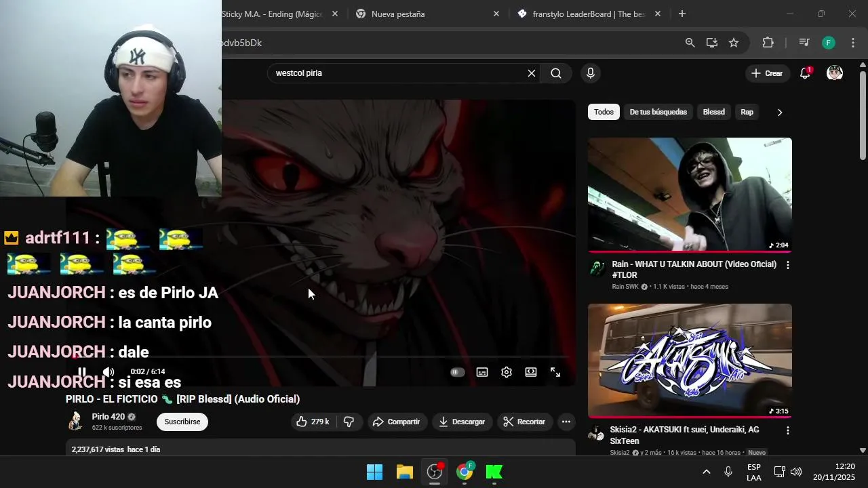Open options menu for Skisia2 AKATSUKI video

click(787, 430)
